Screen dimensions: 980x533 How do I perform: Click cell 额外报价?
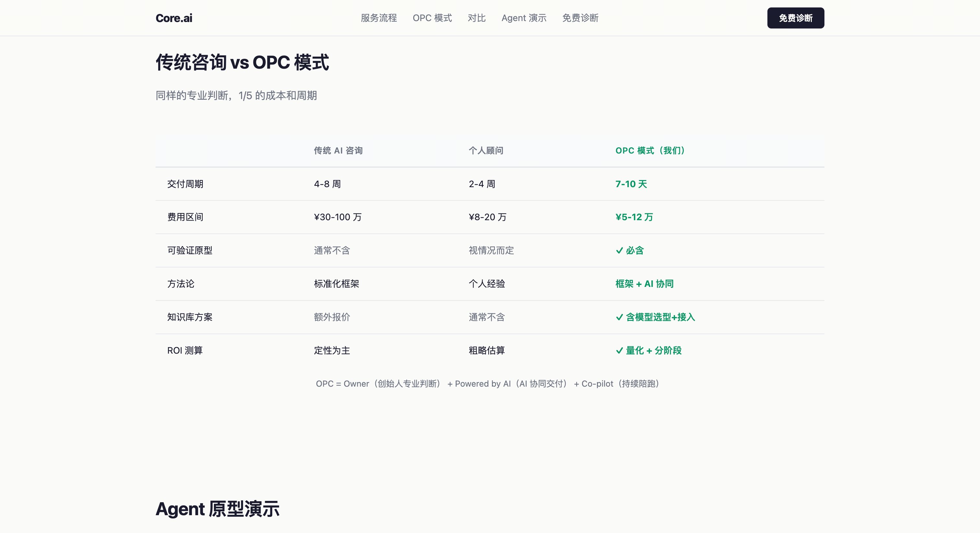click(332, 317)
